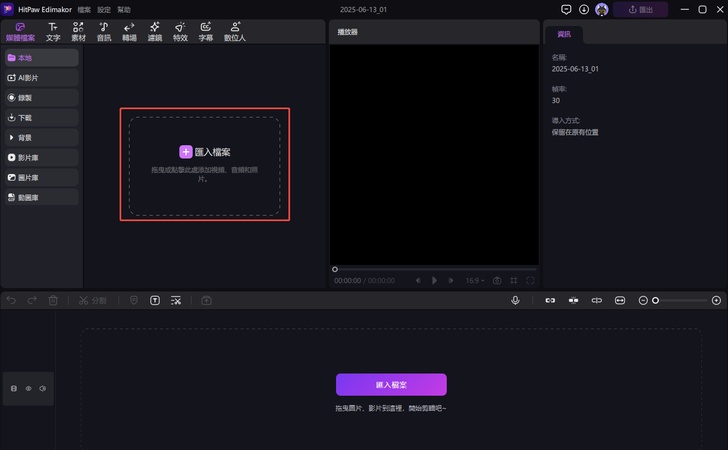Open the 16:9 aspect ratio dropdown
Image resolution: width=728 pixels, height=450 pixels.
point(474,280)
